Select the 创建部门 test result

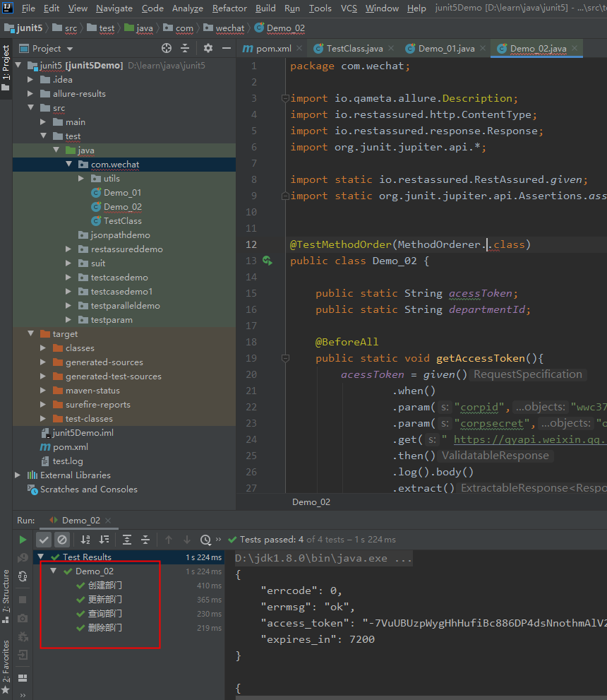tap(104, 586)
